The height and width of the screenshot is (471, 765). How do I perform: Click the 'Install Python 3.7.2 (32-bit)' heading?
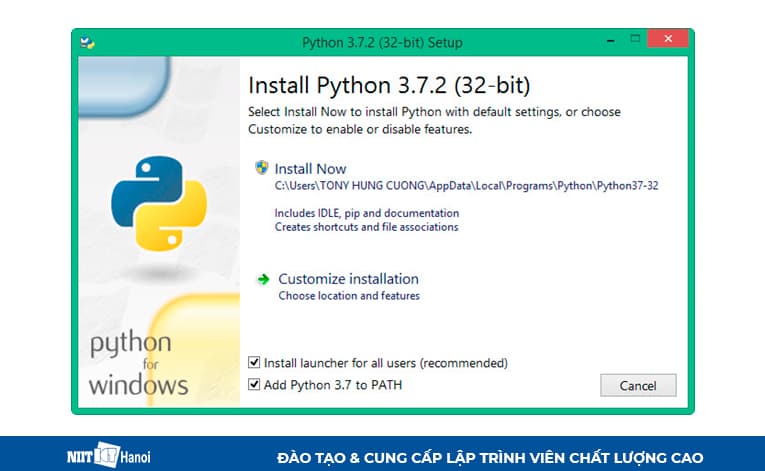389,85
